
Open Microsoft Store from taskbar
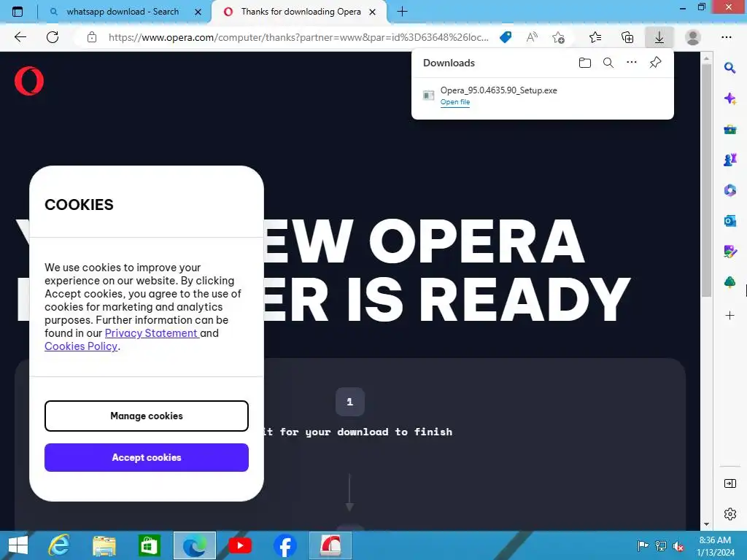[150, 545]
